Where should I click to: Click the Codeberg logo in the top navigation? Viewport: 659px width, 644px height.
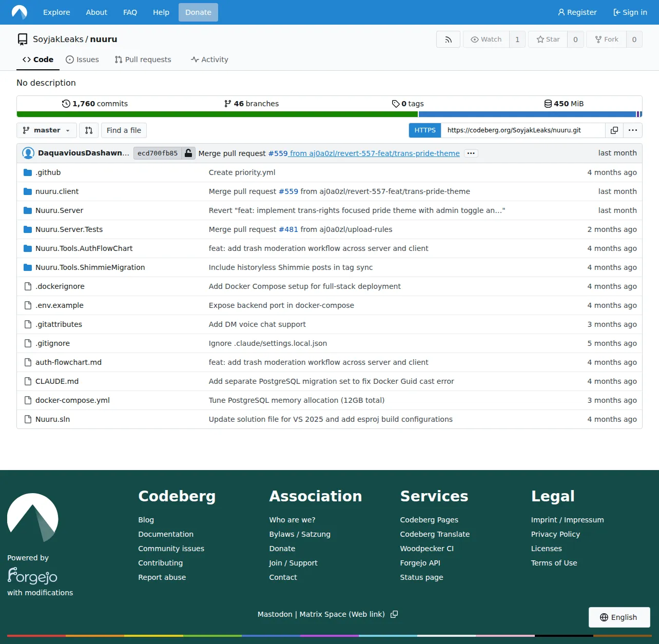20,12
